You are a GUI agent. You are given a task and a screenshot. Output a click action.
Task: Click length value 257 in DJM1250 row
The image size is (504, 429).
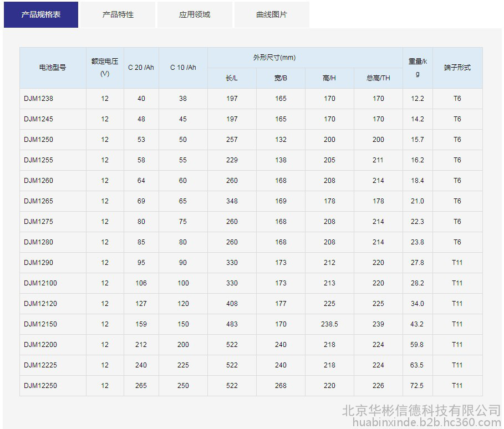pos(232,140)
